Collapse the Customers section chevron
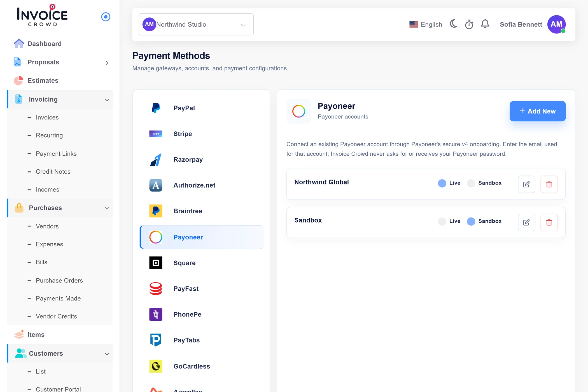 coord(107,354)
